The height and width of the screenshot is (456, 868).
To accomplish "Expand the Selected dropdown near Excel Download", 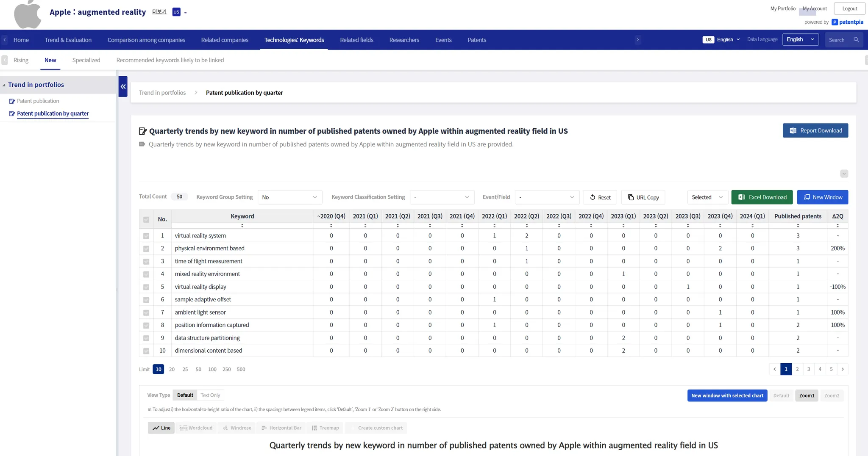I will pyautogui.click(x=707, y=197).
